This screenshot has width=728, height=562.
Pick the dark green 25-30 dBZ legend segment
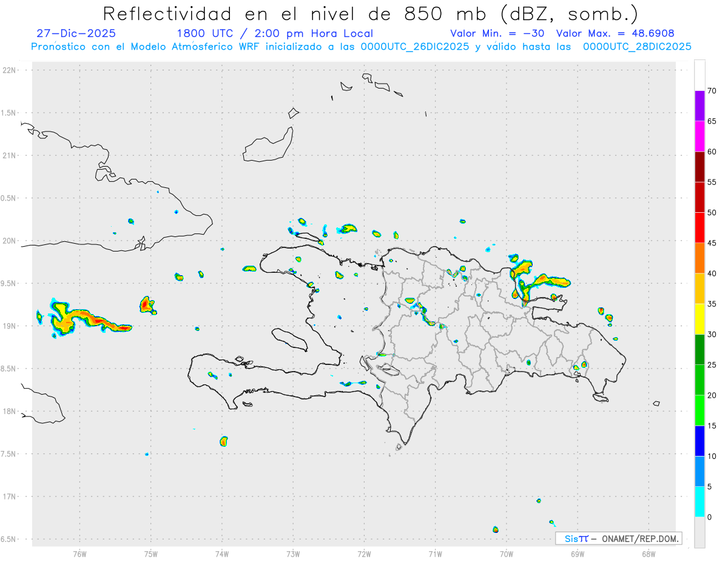click(699, 350)
